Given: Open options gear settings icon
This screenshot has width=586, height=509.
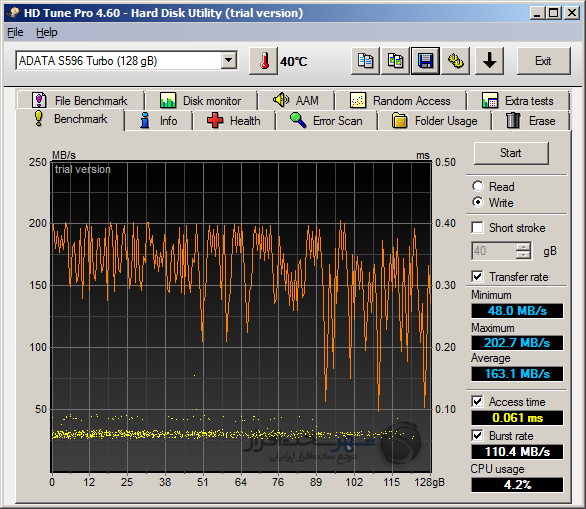Looking at the screenshot, I should tap(456, 61).
